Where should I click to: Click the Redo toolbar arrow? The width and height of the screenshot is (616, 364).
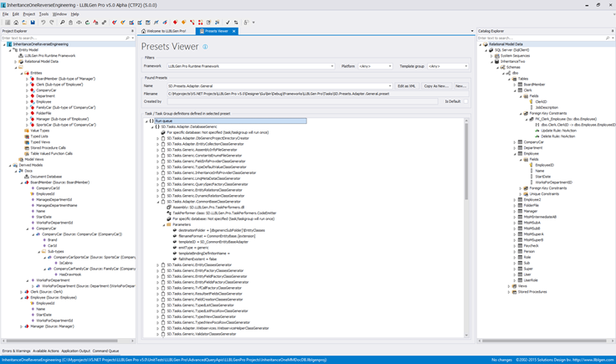coord(51,23)
